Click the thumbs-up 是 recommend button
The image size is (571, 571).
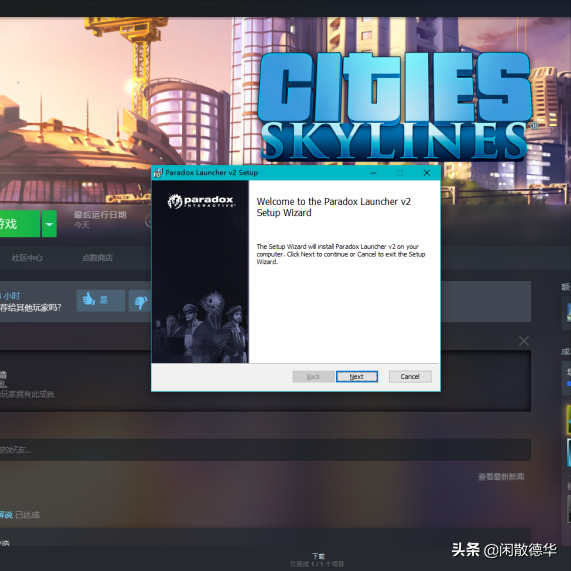[101, 300]
